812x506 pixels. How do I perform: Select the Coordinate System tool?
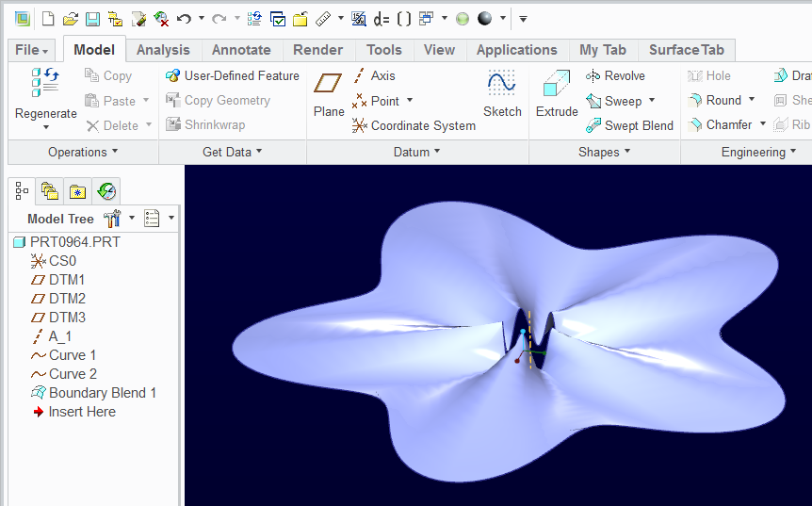[x=414, y=125]
